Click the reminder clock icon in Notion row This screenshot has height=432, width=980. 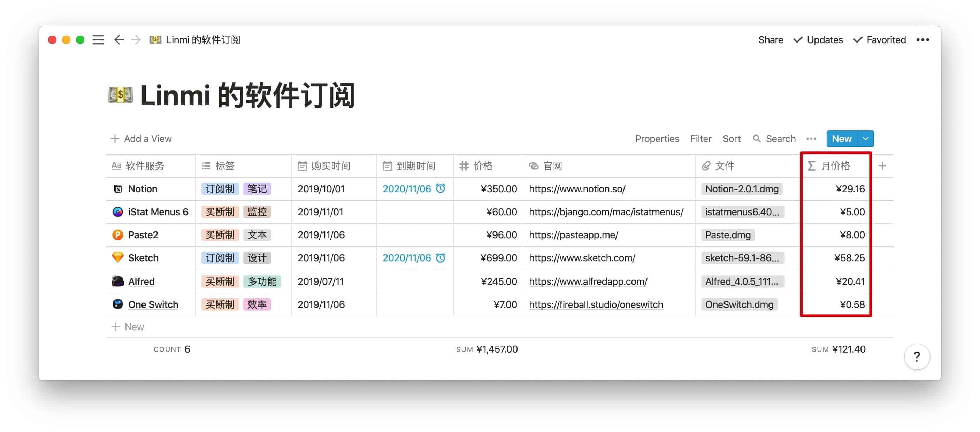point(441,188)
